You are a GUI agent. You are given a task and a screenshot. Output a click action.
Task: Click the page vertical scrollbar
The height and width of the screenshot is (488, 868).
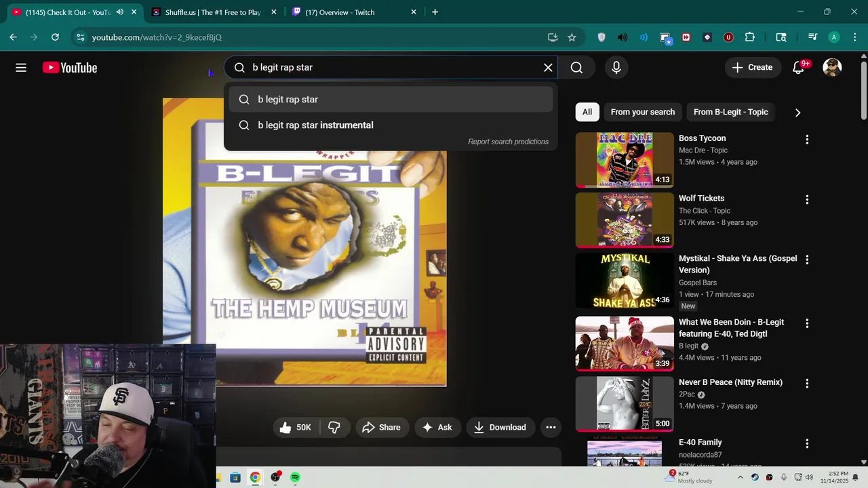(863, 91)
